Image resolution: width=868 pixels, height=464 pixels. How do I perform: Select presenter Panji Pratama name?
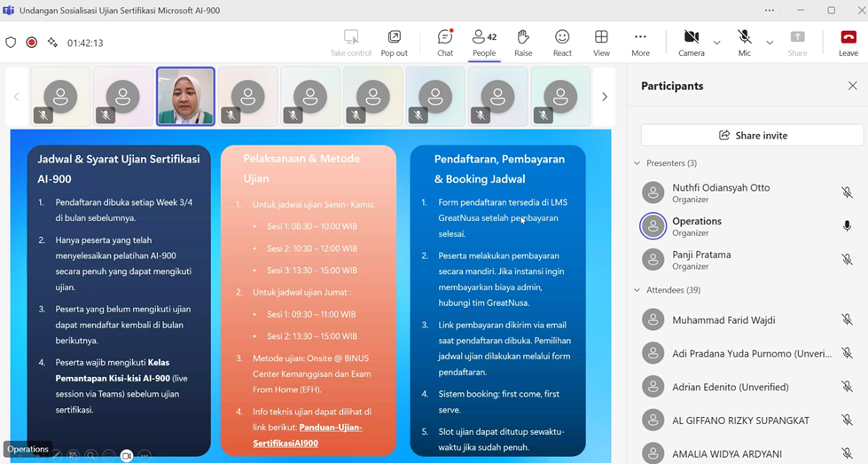[701, 255]
